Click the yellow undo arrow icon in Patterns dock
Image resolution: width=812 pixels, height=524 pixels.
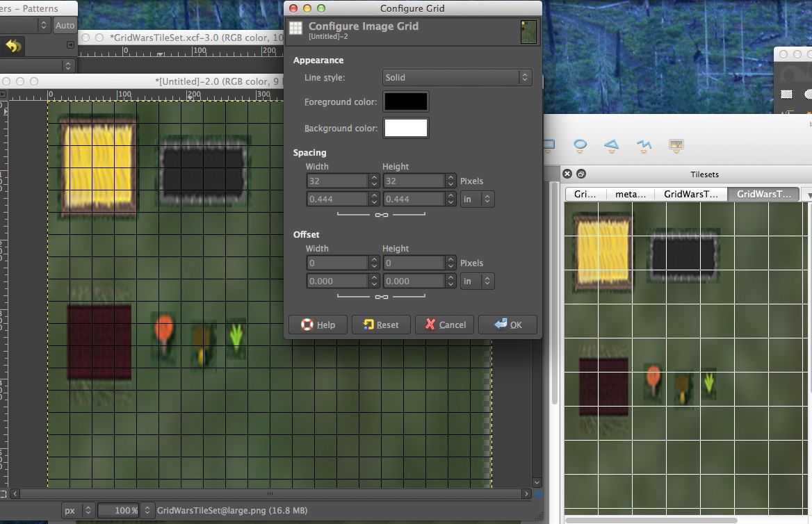(13, 46)
